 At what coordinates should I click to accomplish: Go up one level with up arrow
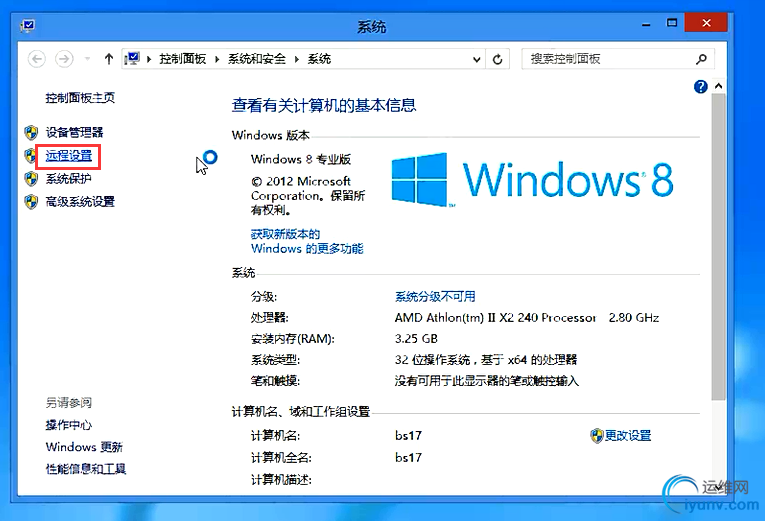click(108, 59)
